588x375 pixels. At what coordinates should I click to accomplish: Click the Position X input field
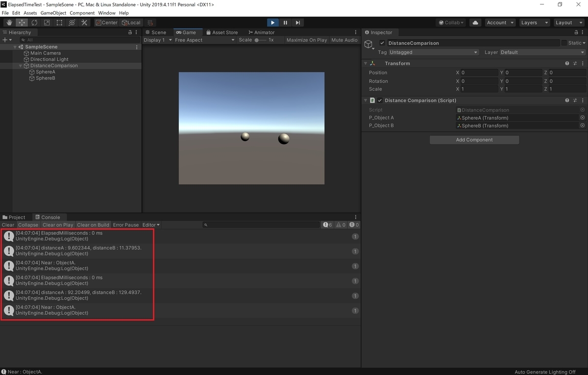[x=479, y=72]
